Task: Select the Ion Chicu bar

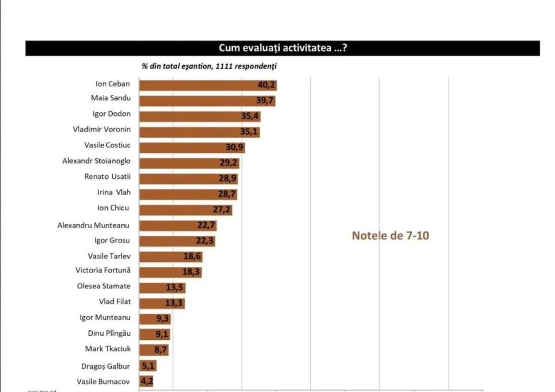Action: pos(185,209)
